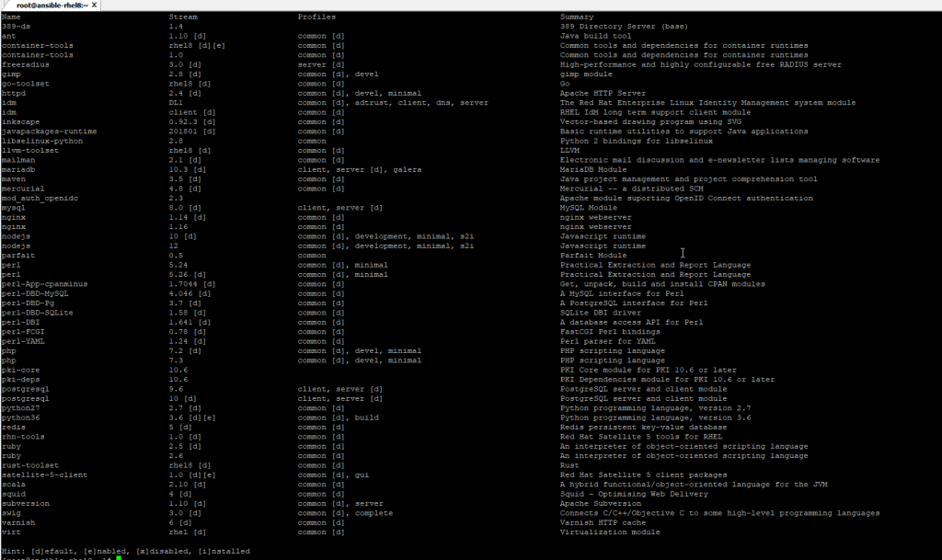Click the 'mercurial' module name

point(23,189)
